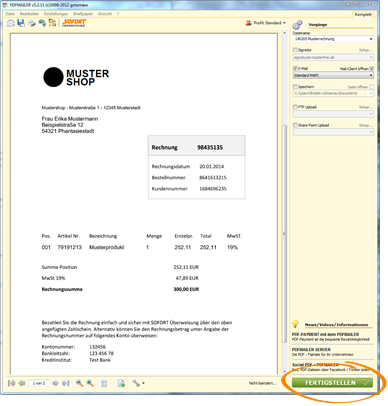Screen dimensions: 388x406
Task: Open PDF-PAYMENT mit dem PDFMAILER news link
Action: (325, 334)
